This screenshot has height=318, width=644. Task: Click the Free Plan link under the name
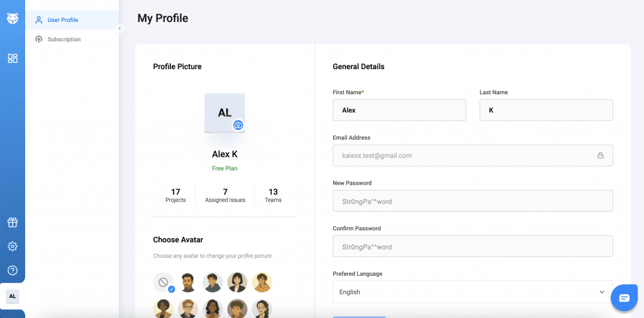(x=225, y=168)
